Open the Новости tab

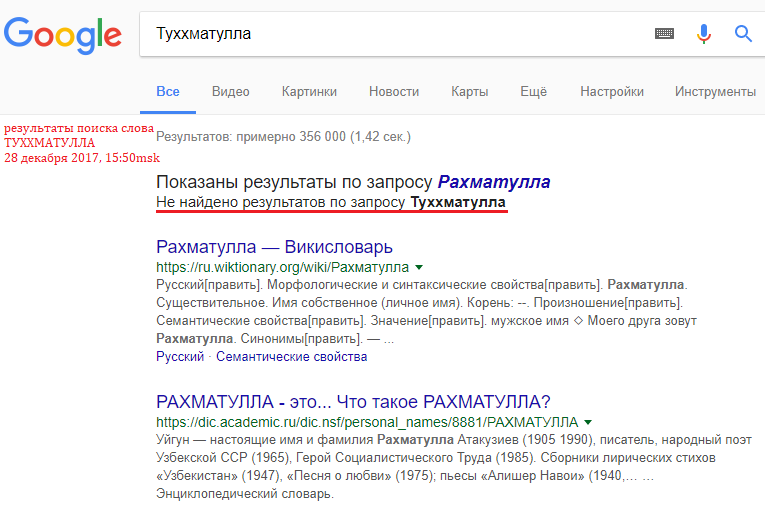[394, 92]
